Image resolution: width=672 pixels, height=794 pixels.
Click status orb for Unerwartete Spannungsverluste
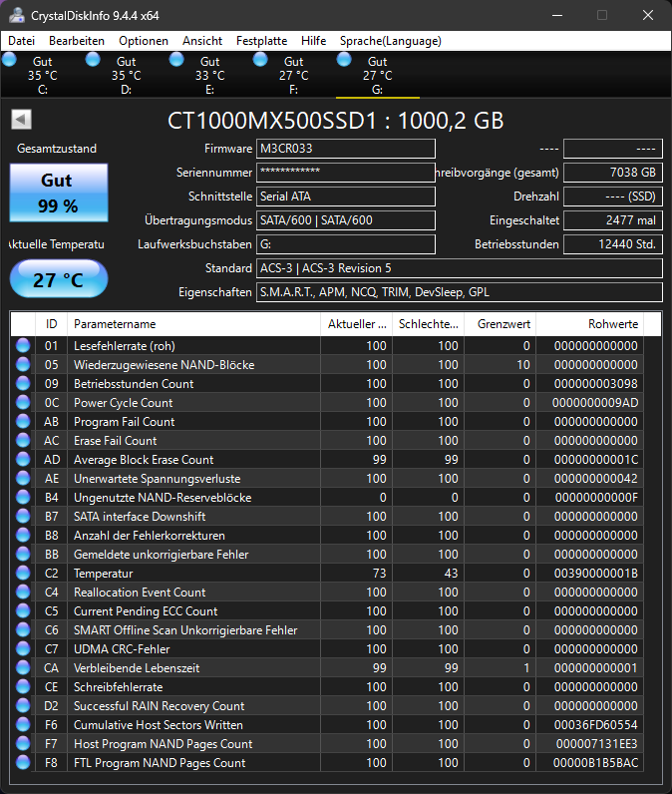[23, 478]
